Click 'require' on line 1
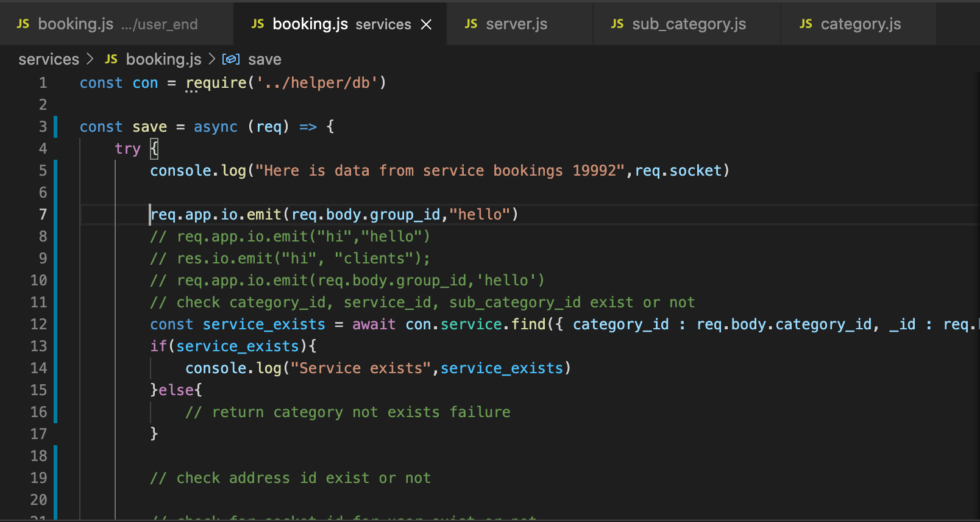This screenshot has height=522, width=980. [x=216, y=83]
